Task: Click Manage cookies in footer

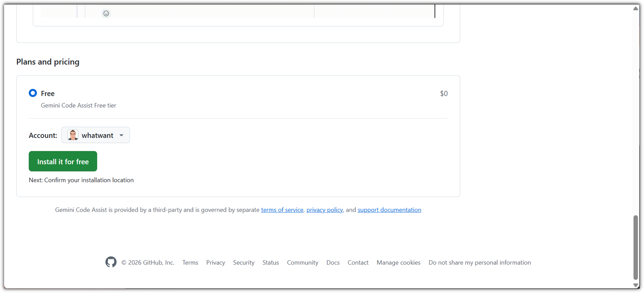Action: (398, 262)
